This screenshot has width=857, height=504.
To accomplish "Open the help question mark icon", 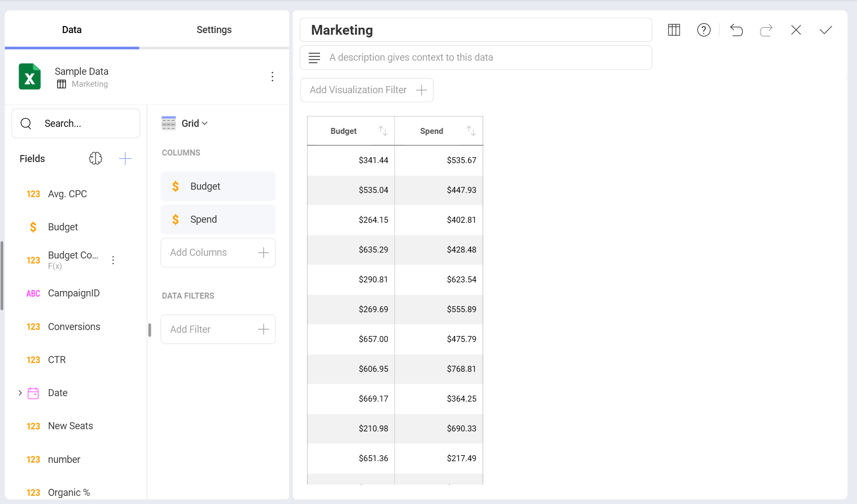I will pos(703,30).
